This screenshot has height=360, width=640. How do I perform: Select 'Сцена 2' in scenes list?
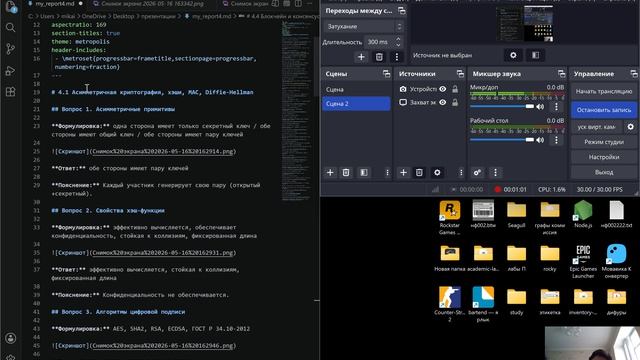[x=356, y=104]
